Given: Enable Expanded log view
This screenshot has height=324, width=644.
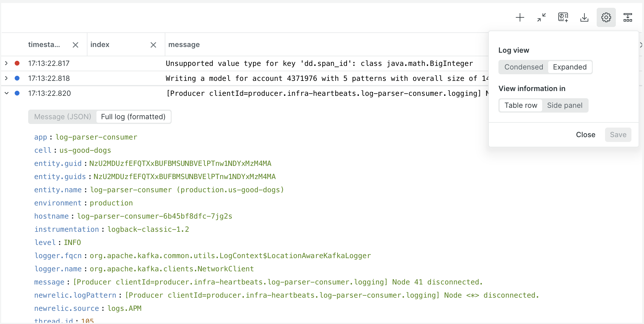Looking at the screenshot, I should [570, 67].
